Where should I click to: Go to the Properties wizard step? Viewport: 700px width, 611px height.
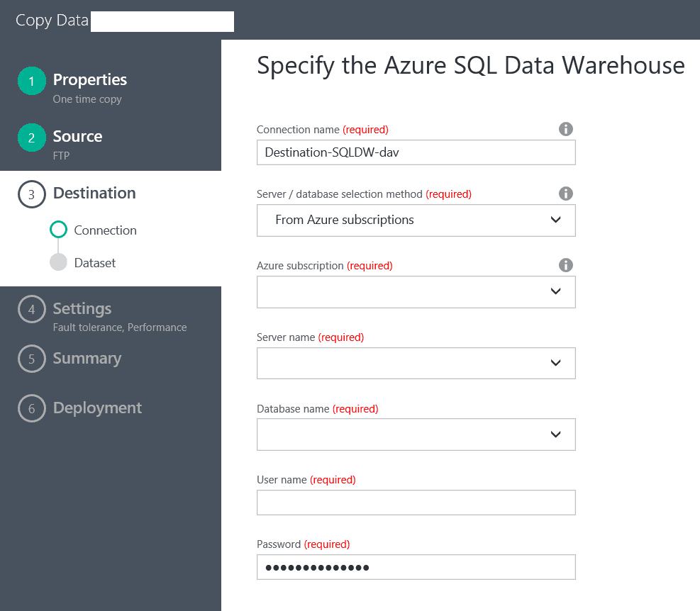click(90, 79)
